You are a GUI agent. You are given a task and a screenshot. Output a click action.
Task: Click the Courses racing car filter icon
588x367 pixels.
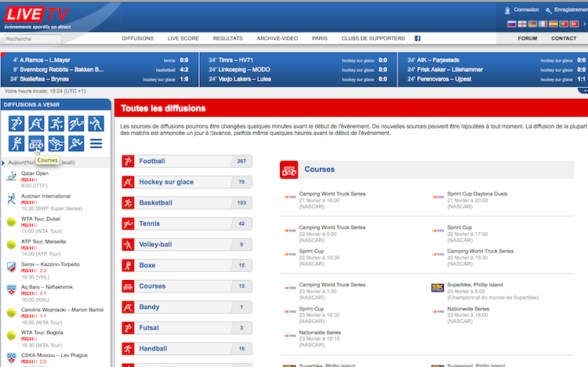click(x=36, y=144)
